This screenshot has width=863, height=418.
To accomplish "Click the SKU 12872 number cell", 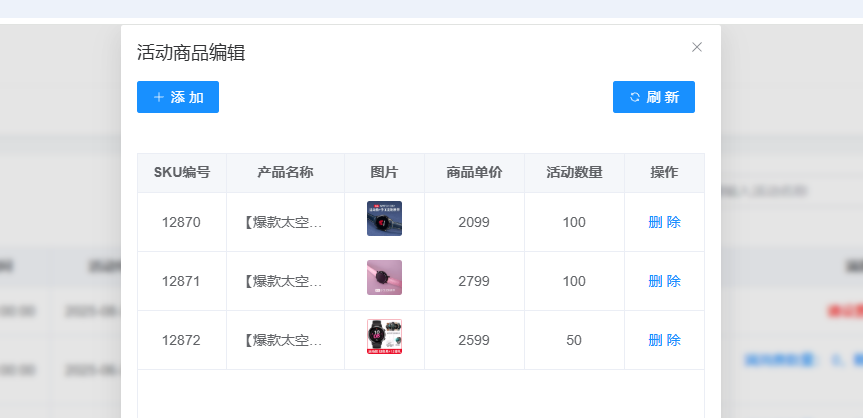I will click(x=181, y=340).
